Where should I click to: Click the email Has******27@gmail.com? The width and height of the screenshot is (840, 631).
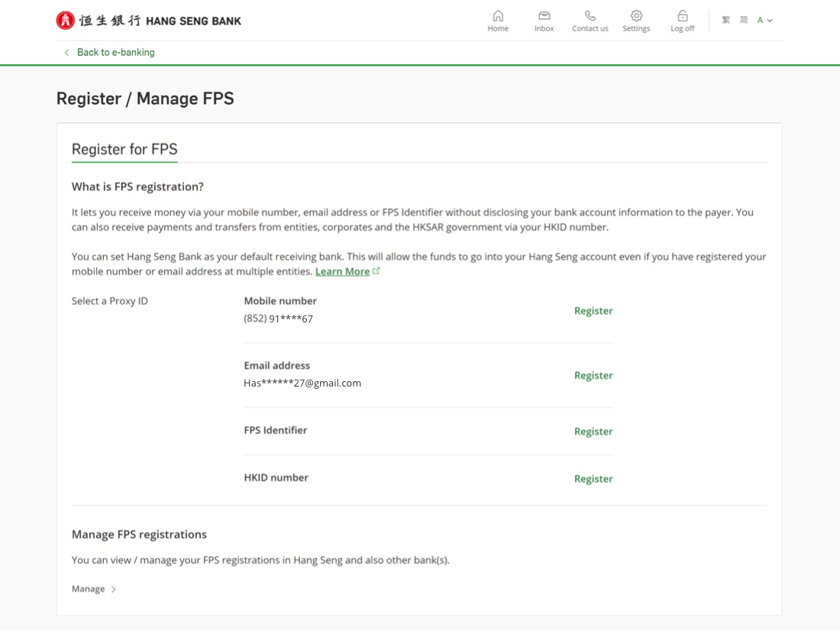tap(302, 383)
